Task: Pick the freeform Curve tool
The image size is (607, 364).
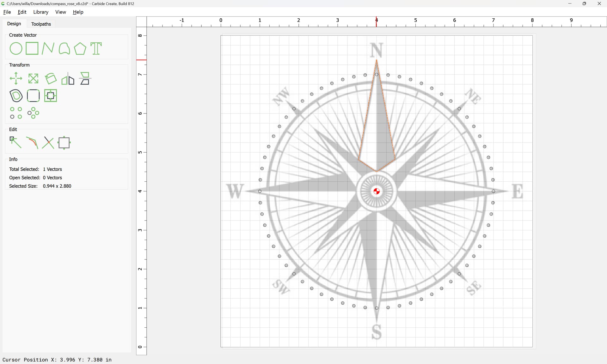Action: [64, 49]
